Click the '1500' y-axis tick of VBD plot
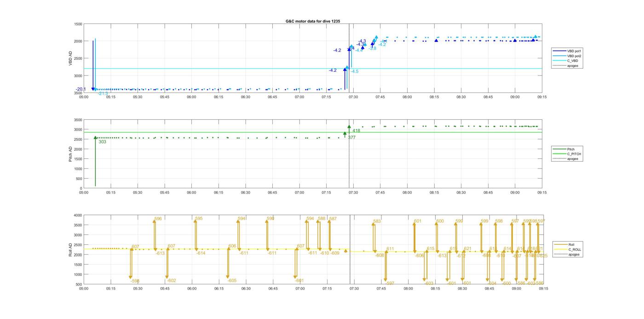Image resolution: width=644 pixels, height=319 pixels. [x=79, y=24]
